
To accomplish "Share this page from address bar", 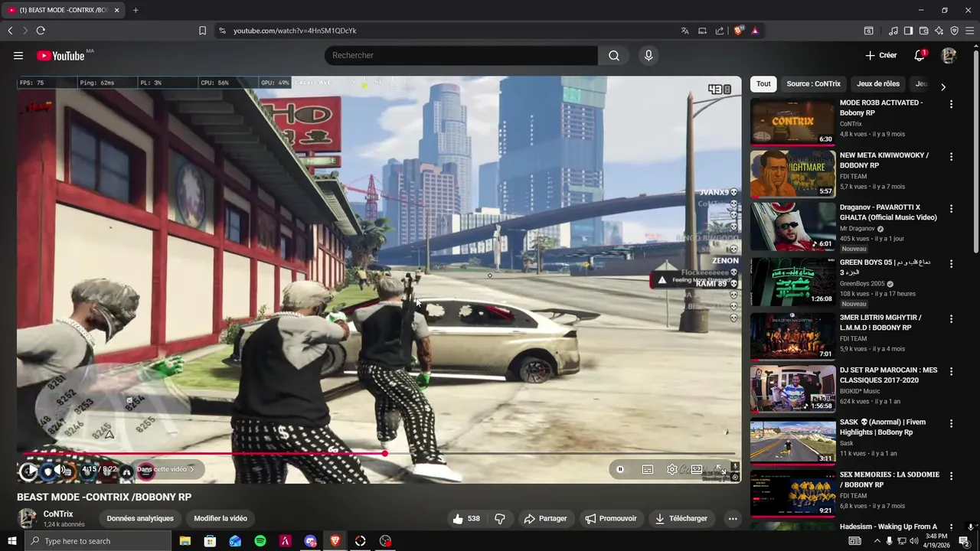I will [720, 31].
